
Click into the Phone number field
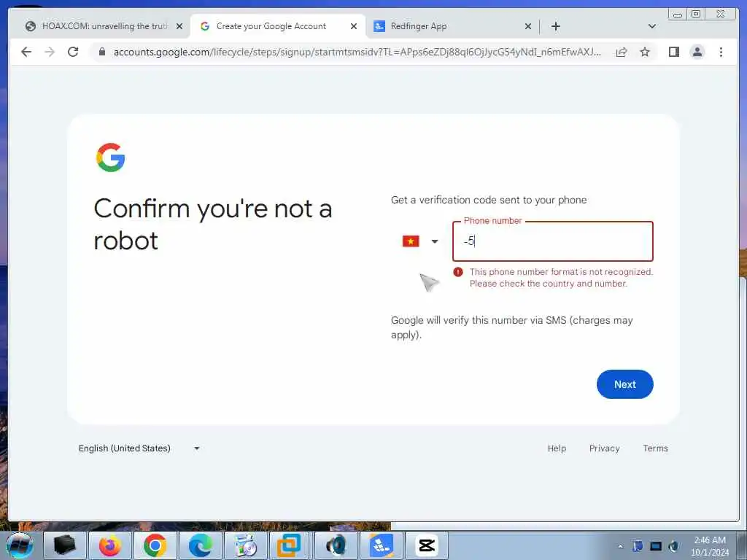(x=553, y=241)
